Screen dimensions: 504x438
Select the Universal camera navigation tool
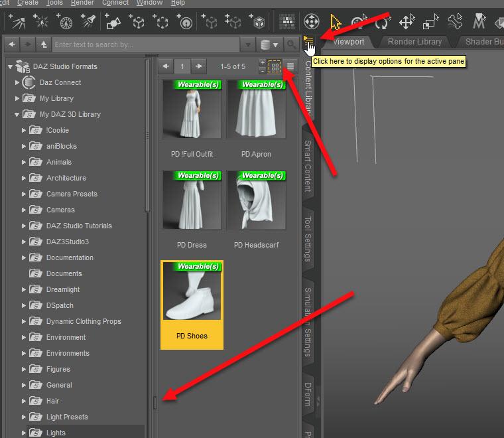click(312, 22)
